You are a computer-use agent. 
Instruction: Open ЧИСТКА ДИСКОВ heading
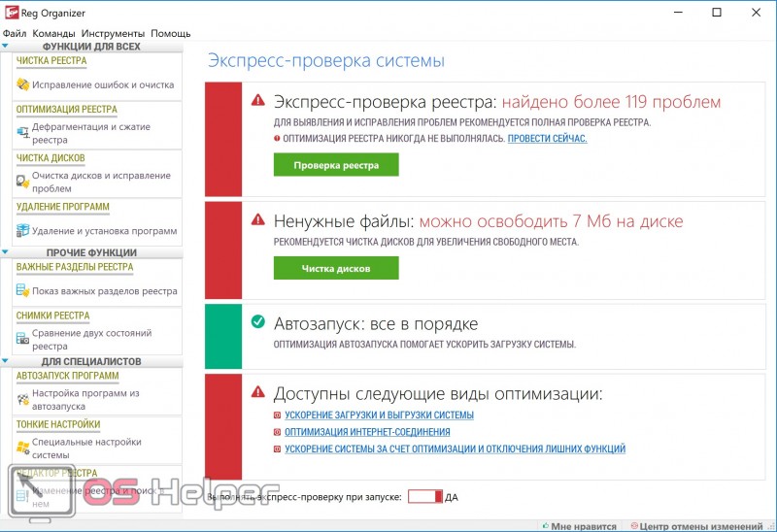tap(51, 158)
